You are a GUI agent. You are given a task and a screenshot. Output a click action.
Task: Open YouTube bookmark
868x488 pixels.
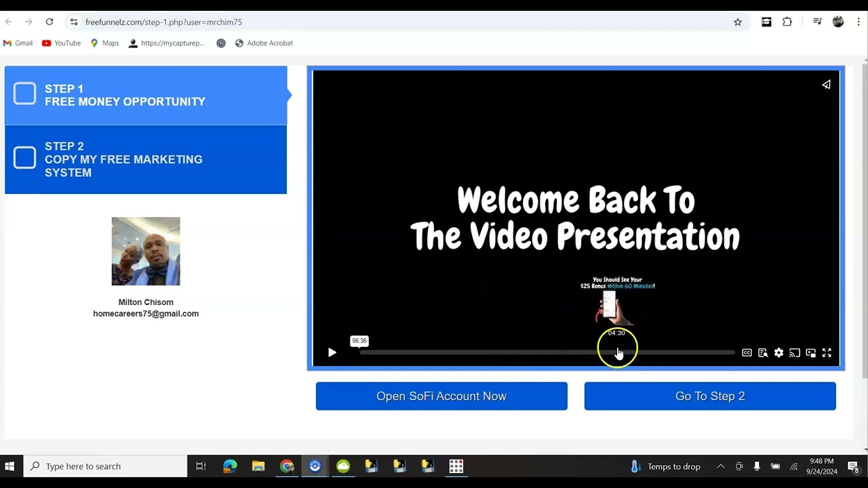[x=61, y=43]
